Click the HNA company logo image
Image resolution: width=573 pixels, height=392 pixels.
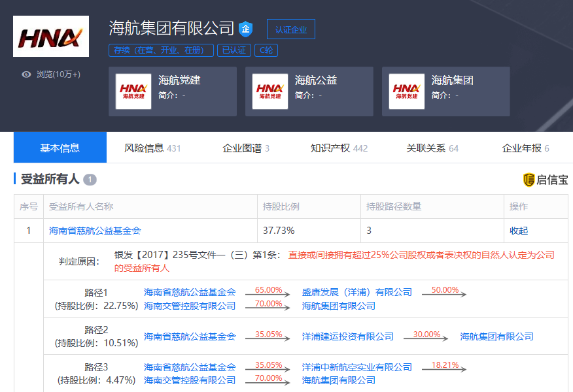click(51, 36)
